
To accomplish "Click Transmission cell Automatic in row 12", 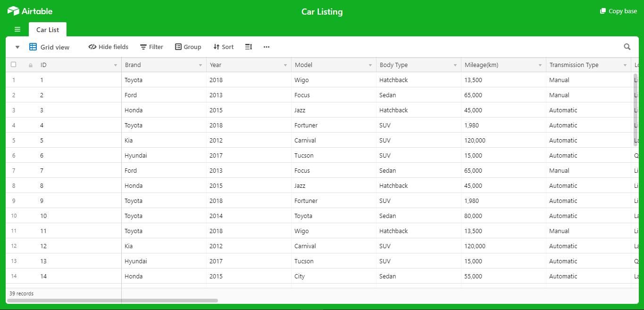I will click(x=589, y=246).
